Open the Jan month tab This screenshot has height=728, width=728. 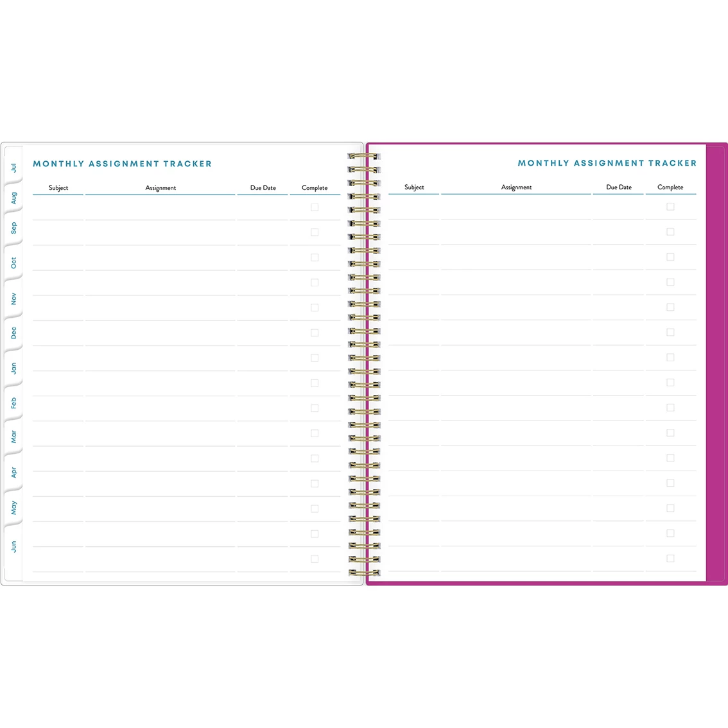[13, 368]
